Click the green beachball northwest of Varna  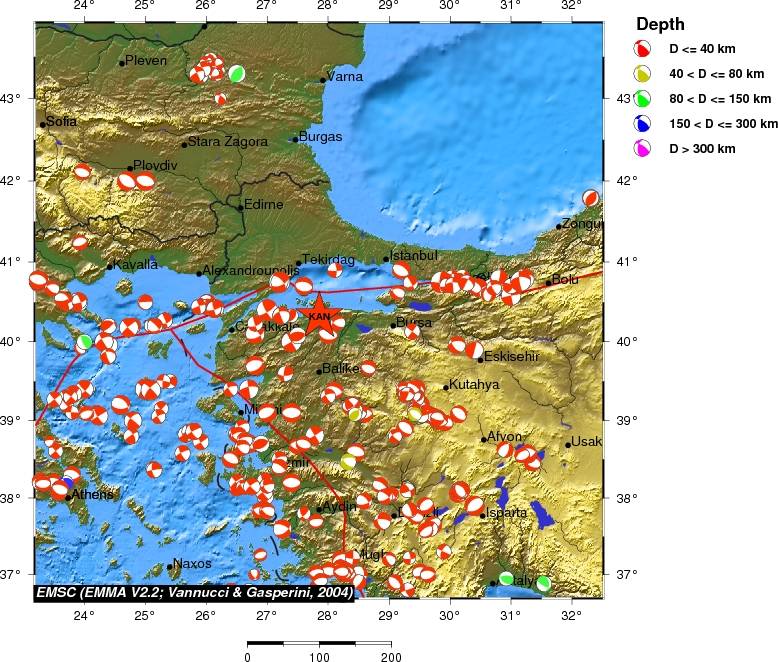(237, 73)
